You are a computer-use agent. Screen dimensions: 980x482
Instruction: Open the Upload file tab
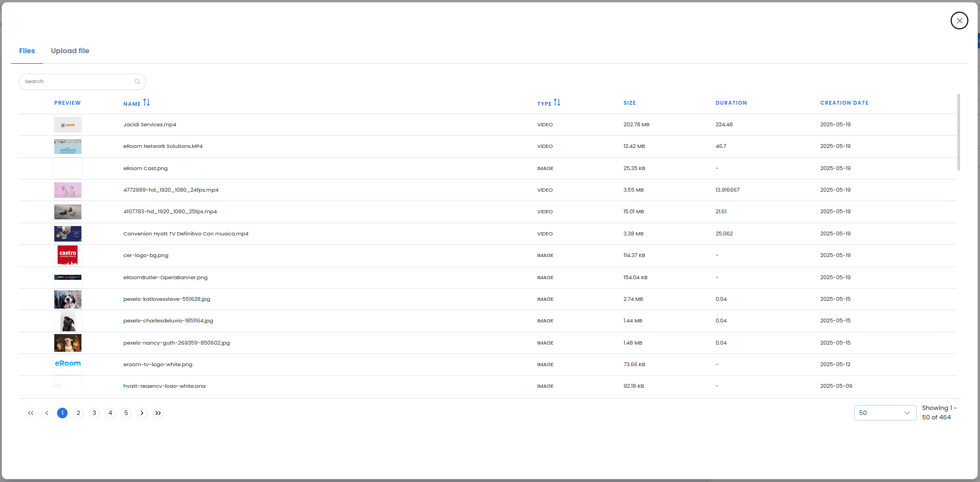[x=70, y=51]
